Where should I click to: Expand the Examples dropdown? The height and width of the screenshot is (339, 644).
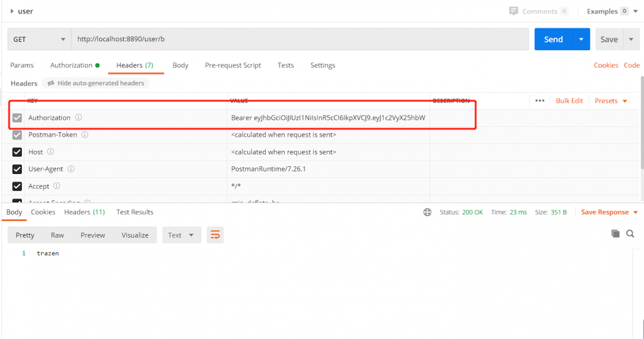[x=636, y=12]
